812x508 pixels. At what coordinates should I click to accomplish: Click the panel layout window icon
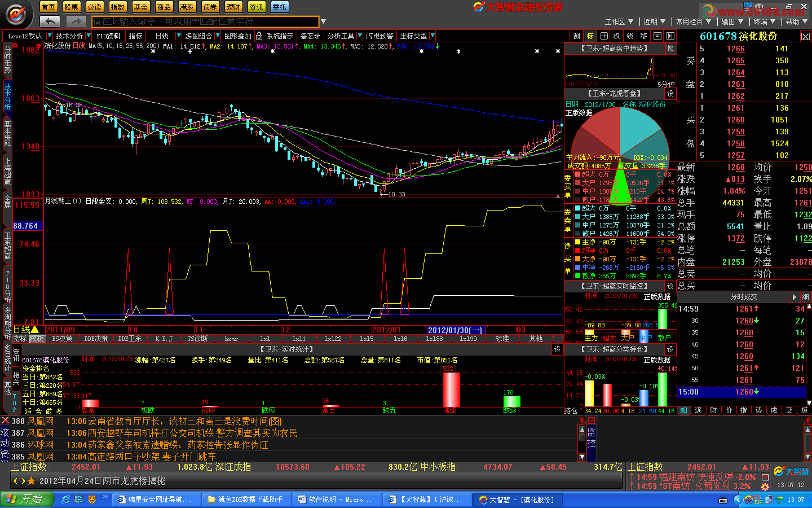tap(657, 36)
